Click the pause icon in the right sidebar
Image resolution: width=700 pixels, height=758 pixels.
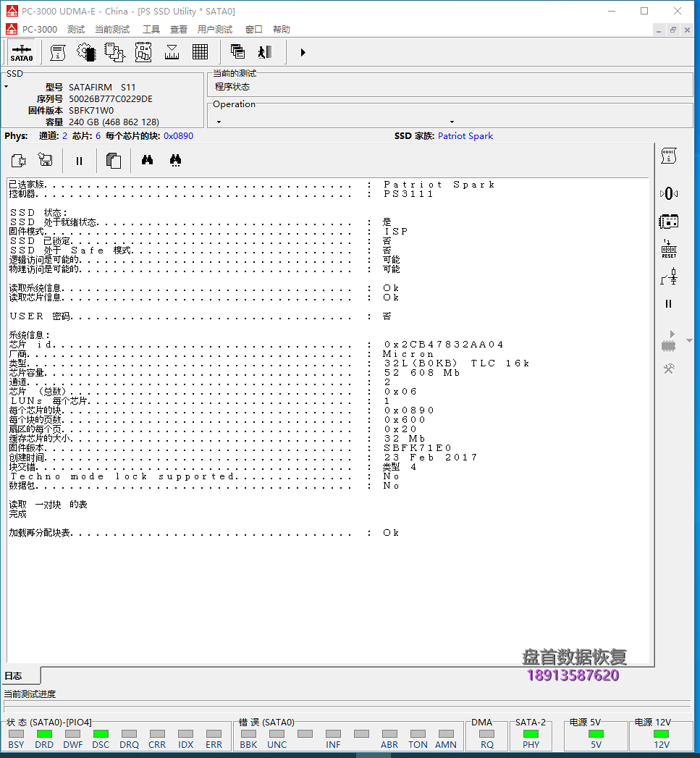pos(669,303)
